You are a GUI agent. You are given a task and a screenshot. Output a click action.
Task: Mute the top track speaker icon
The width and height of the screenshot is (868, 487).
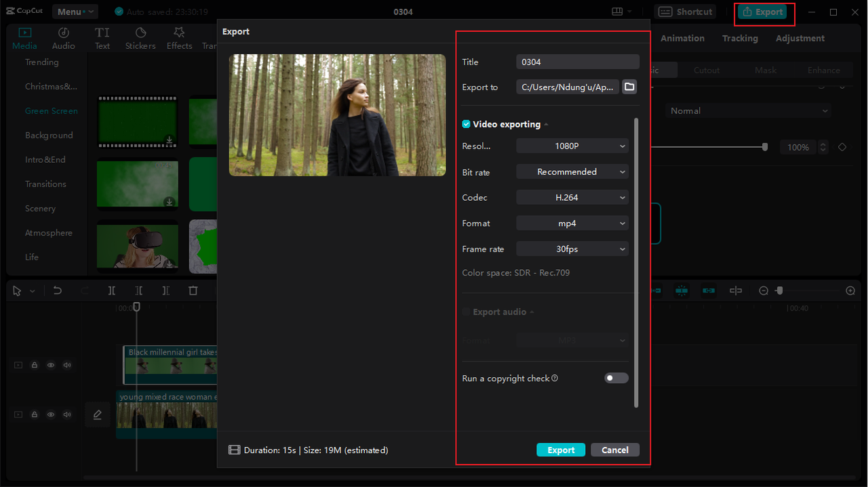67,365
